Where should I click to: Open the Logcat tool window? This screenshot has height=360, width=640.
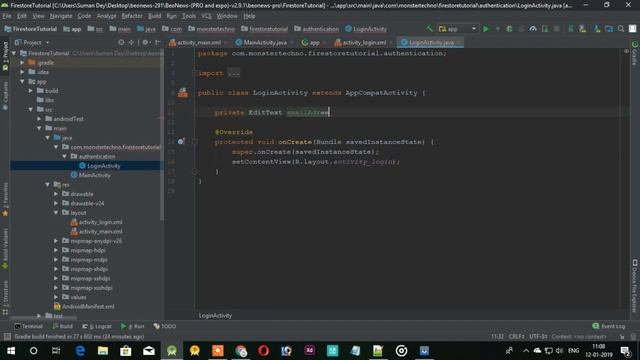point(96,326)
